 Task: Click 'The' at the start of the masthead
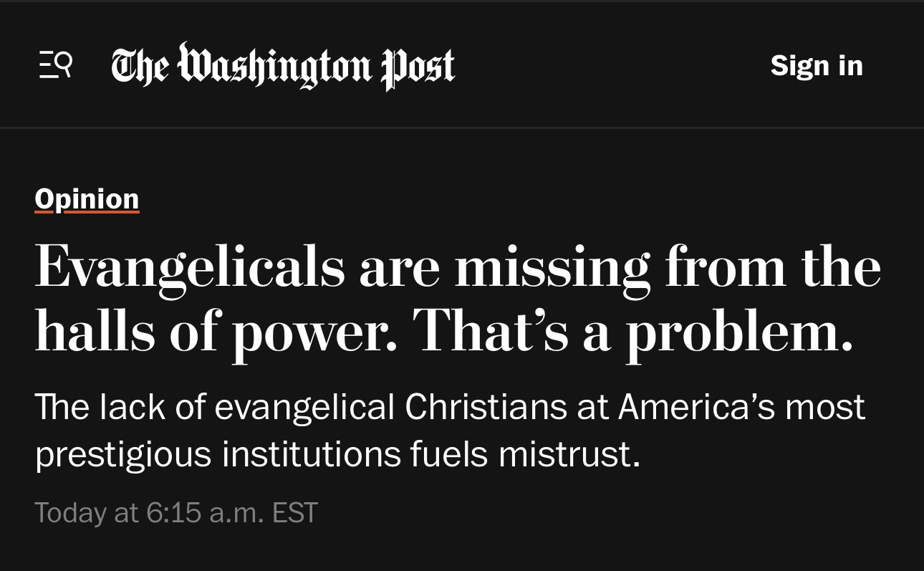140,67
